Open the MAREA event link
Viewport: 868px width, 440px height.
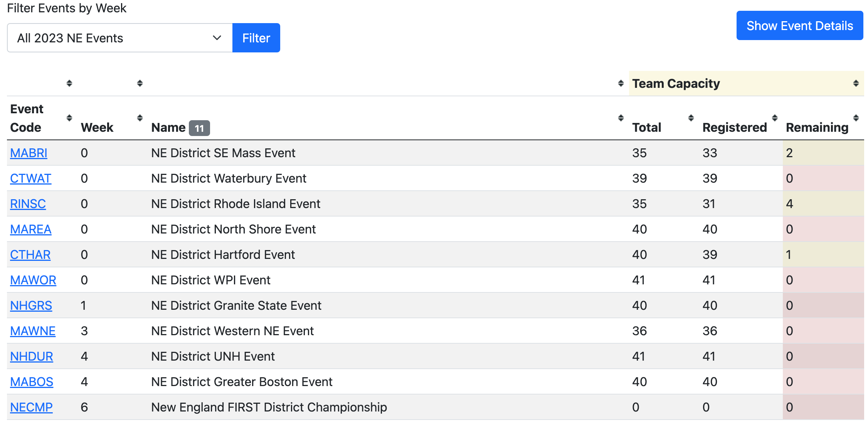pyautogui.click(x=30, y=229)
